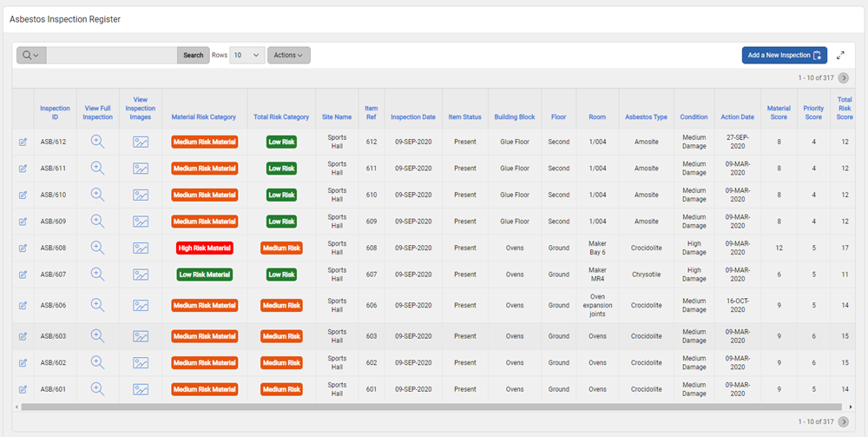Maximize the report with expand arrows icon
Screen dimensions: 868x437
click(840, 56)
